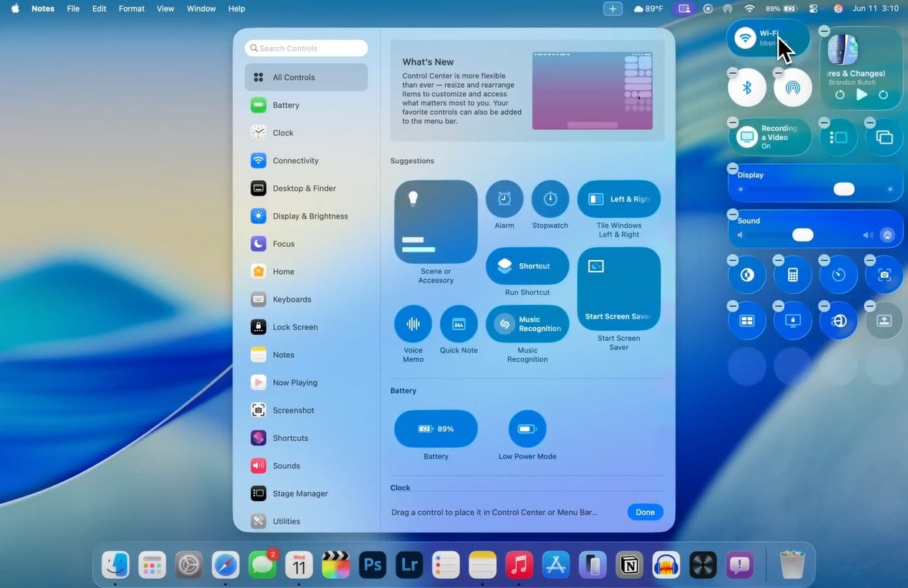
Task: Select the Focus category in the sidebar
Action: (x=285, y=243)
